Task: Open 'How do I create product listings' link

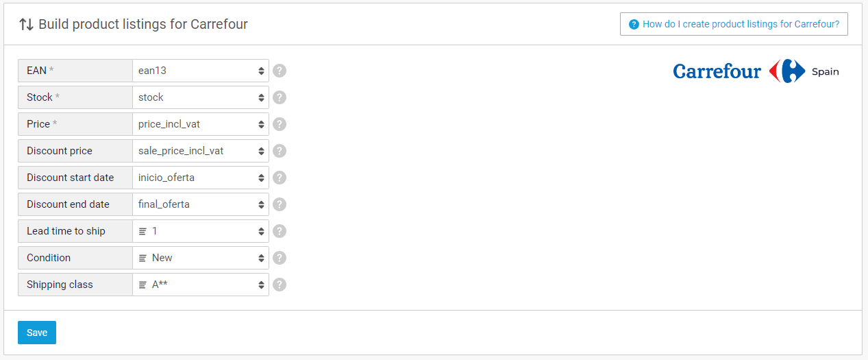Action: pos(734,24)
